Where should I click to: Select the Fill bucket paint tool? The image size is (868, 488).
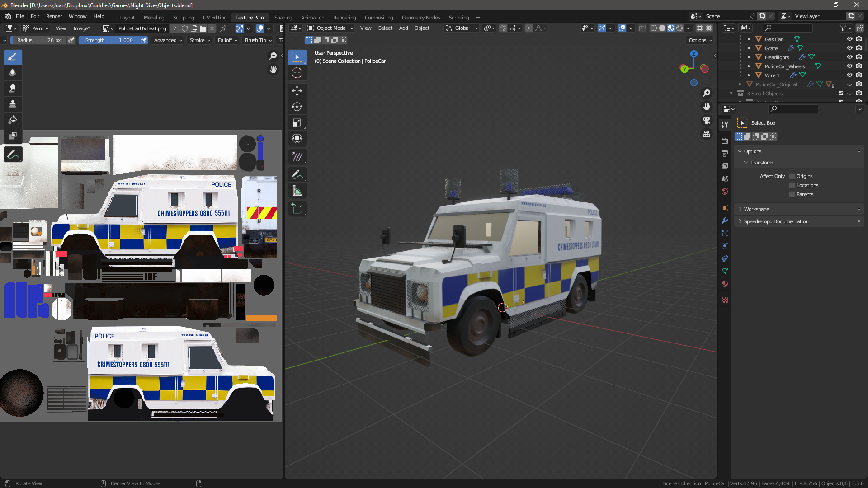(x=13, y=120)
